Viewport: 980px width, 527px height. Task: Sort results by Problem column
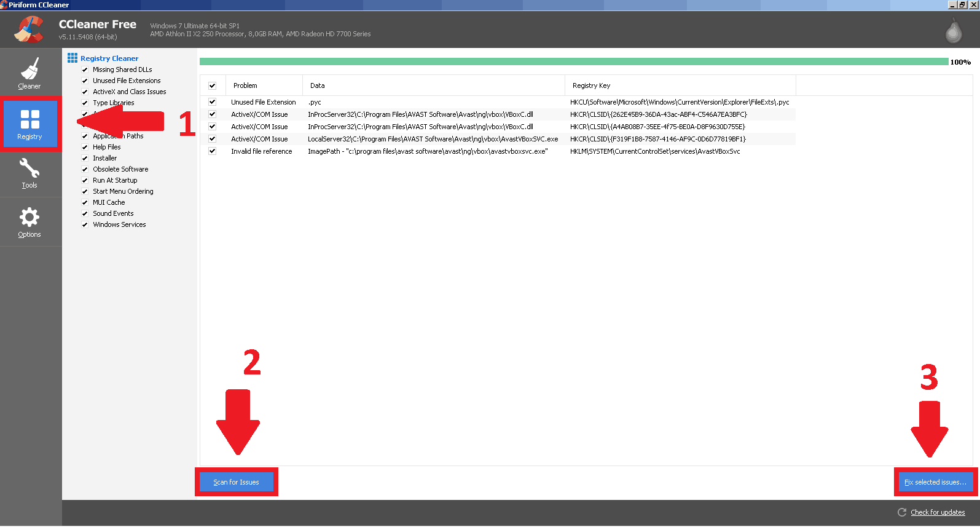264,85
